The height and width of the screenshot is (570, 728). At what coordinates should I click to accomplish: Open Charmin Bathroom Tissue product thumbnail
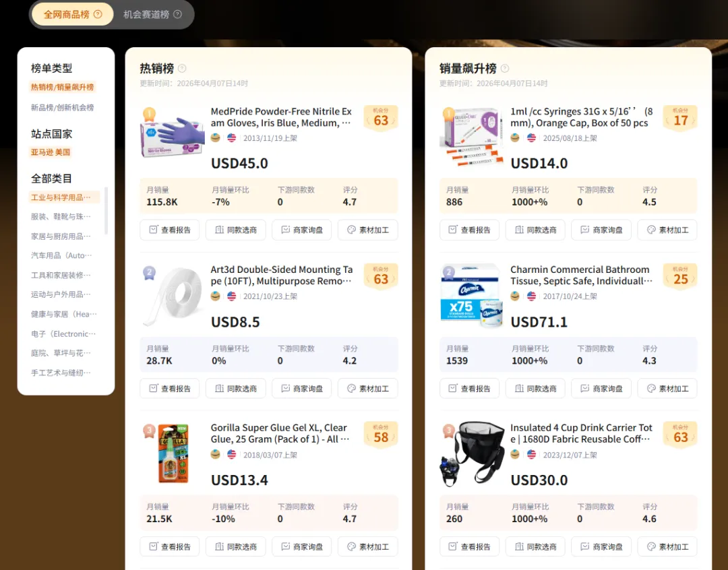[472, 295]
